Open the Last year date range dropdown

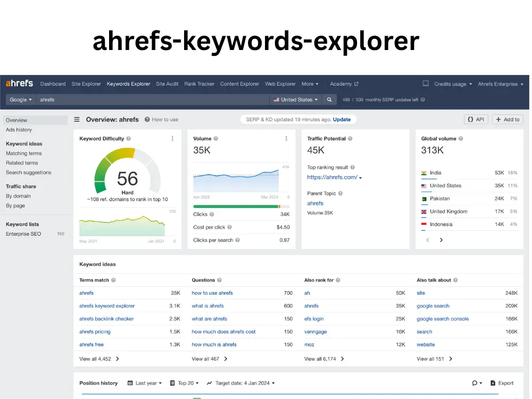click(x=145, y=383)
